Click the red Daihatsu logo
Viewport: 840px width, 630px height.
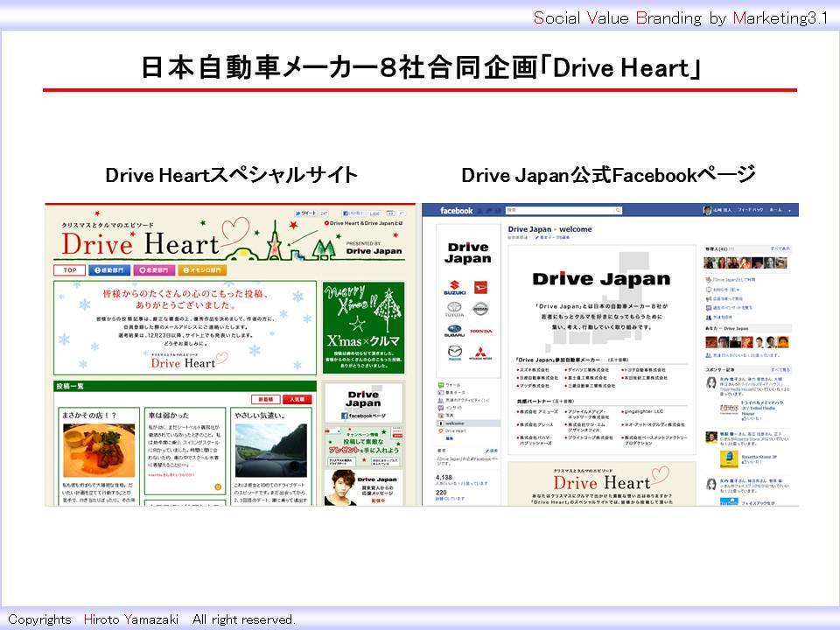480,288
